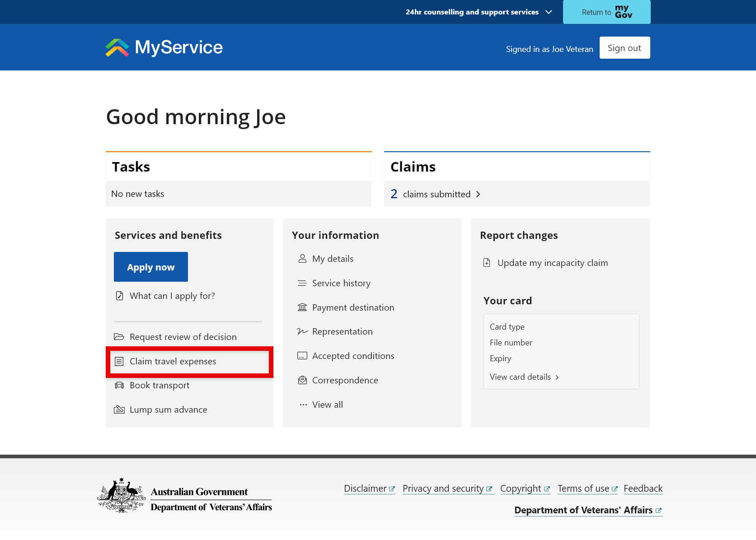Select the Book transport car icon
The height and width of the screenshot is (540, 756).
(119, 385)
